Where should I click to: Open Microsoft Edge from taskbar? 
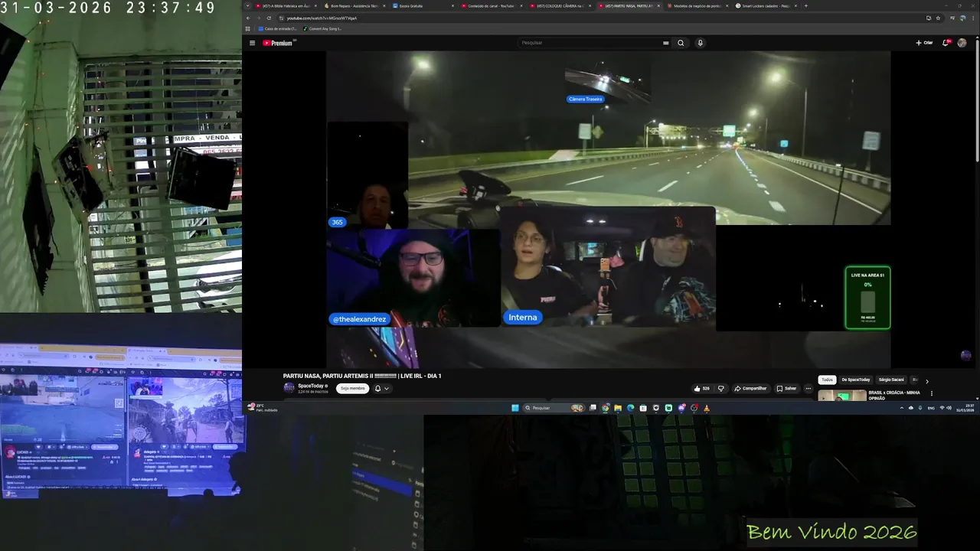(x=630, y=408)
